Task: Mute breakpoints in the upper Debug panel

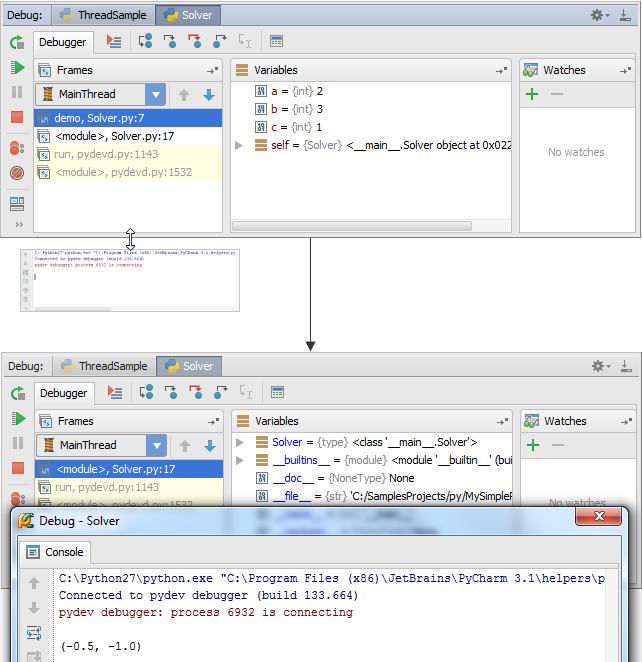Action: click(17, 173)
